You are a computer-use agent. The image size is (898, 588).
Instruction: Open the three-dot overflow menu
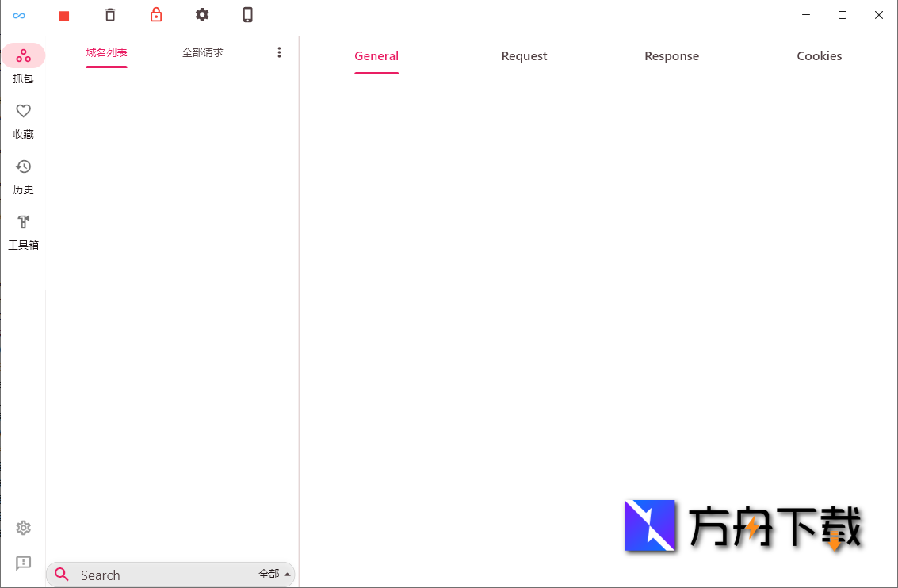[x=279, y=52]
